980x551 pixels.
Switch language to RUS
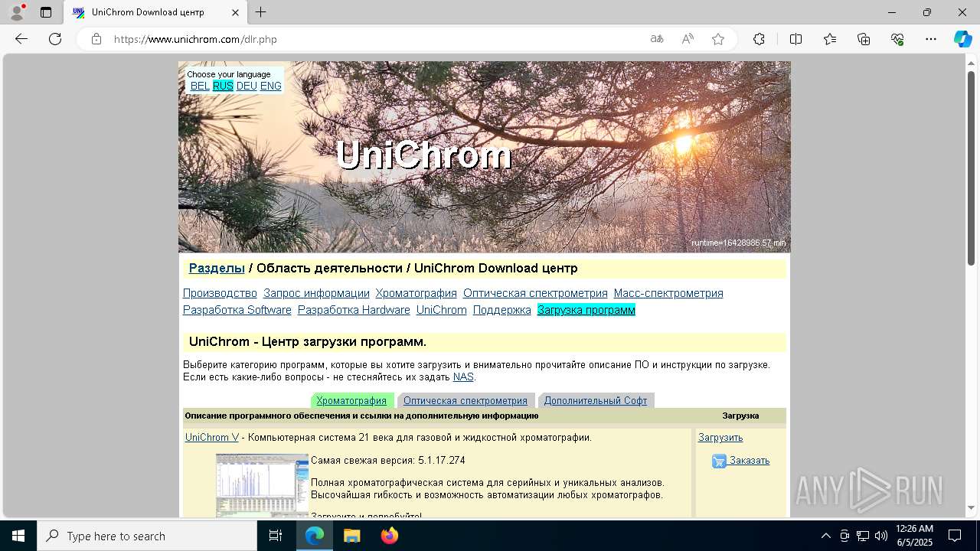pyautogui.click(x=223, y=86)
